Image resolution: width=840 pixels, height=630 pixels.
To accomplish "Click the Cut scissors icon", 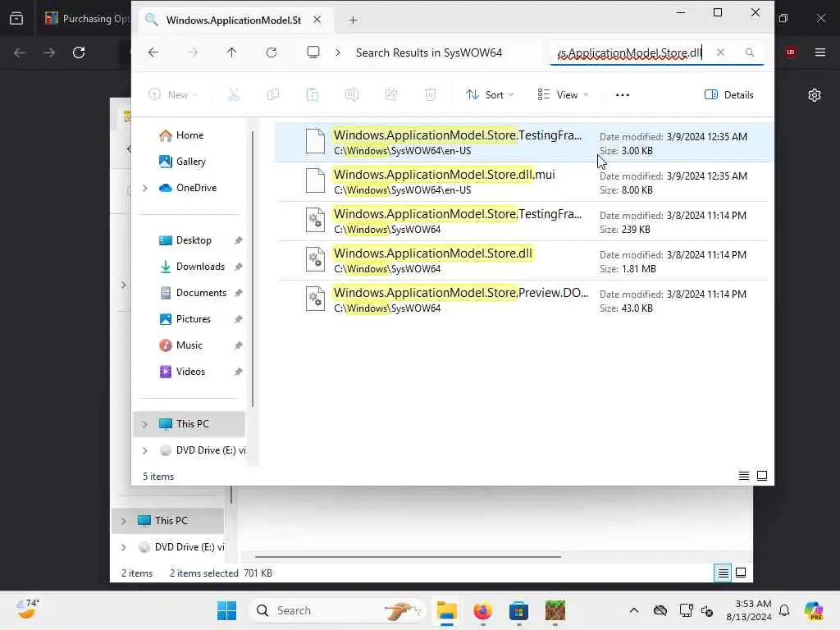I will 234,95.
